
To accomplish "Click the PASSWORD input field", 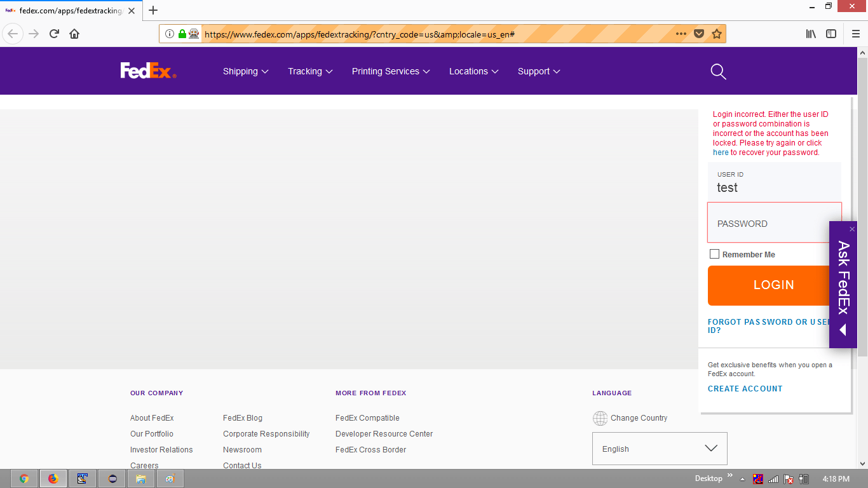I will click(774, 223).
